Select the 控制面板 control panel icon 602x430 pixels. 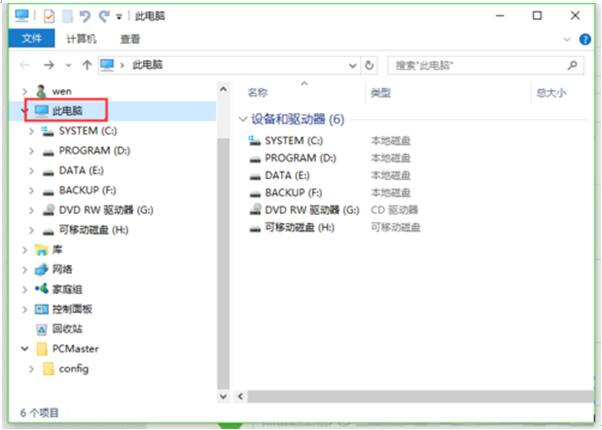point(41,309)
